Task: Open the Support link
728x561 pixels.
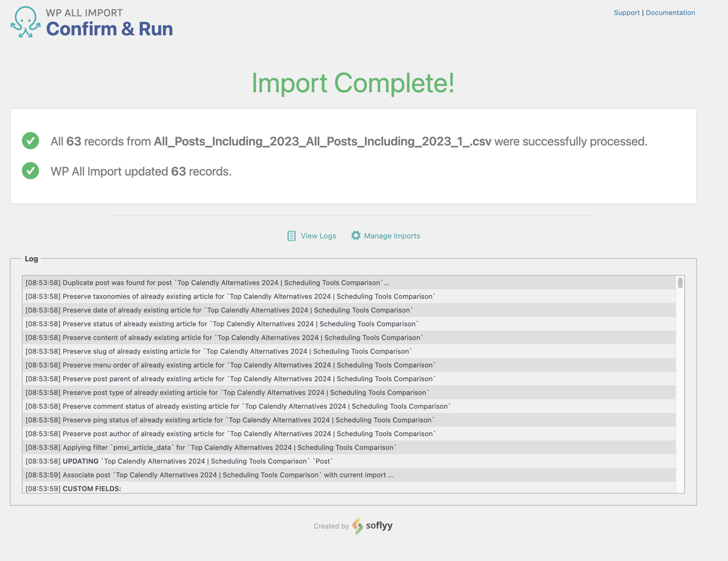Action: pyautogui.click(x=627, y=12)
